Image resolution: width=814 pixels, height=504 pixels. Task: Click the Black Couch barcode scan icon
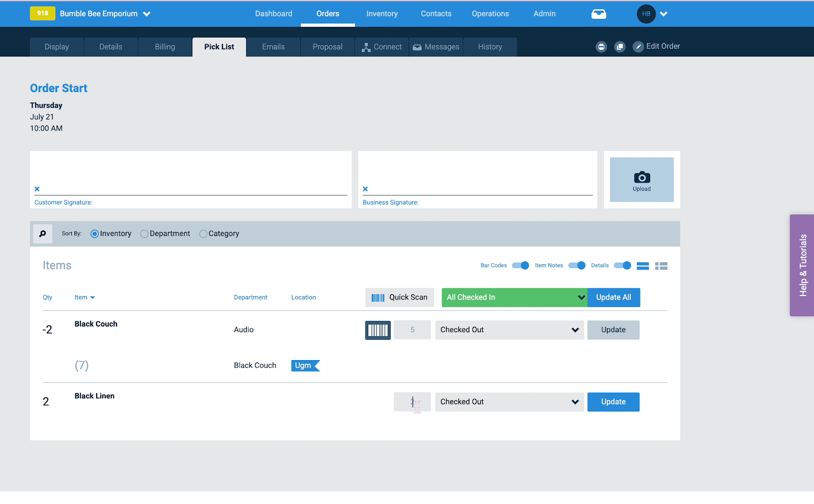[377, 330]
